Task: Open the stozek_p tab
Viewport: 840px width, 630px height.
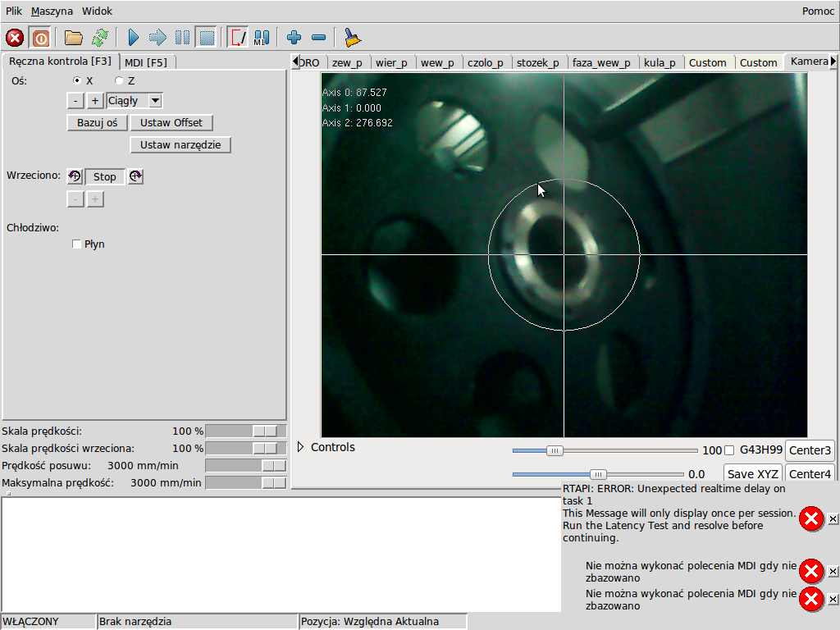Action: (x=538, y=62)
